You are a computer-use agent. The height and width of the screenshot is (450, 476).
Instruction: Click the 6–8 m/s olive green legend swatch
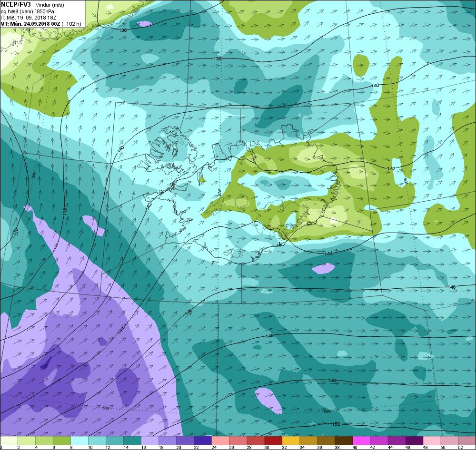[x=62, y=440]
